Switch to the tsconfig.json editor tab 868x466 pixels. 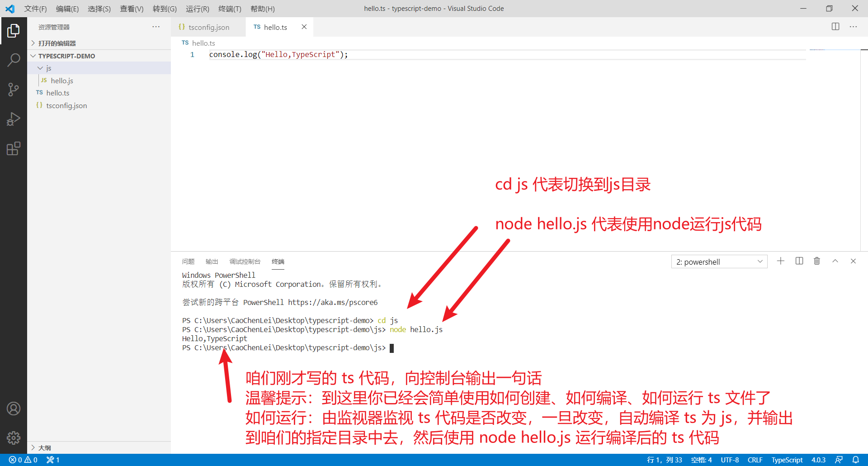209,27
